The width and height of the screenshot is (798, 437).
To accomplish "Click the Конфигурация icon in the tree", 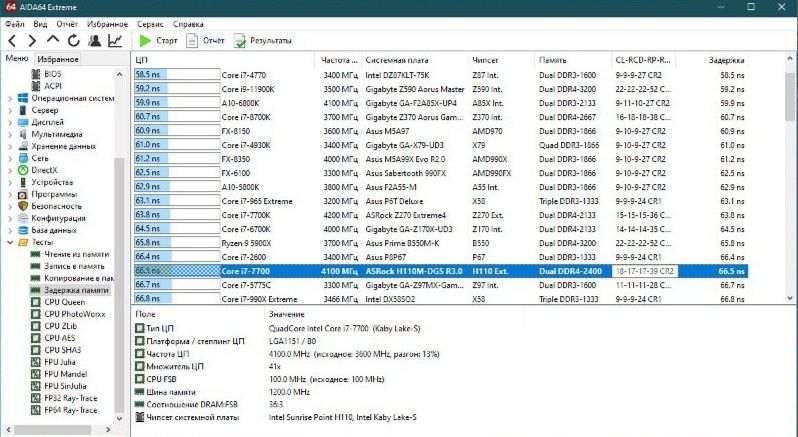I will [22, 218].
